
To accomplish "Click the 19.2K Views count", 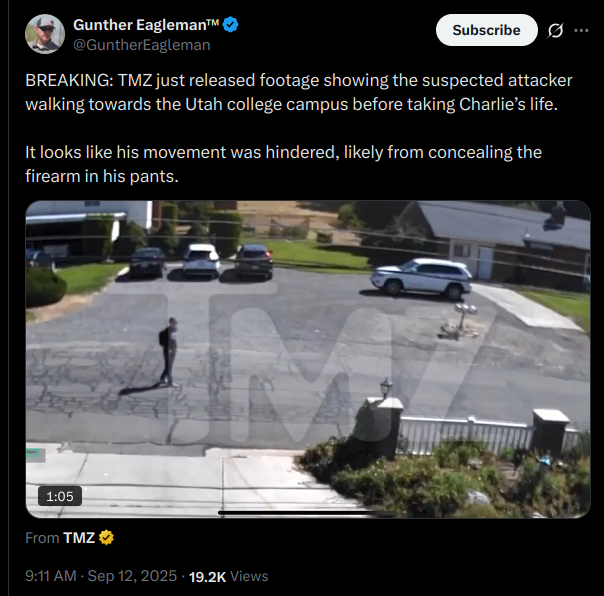I will point(228,576).
